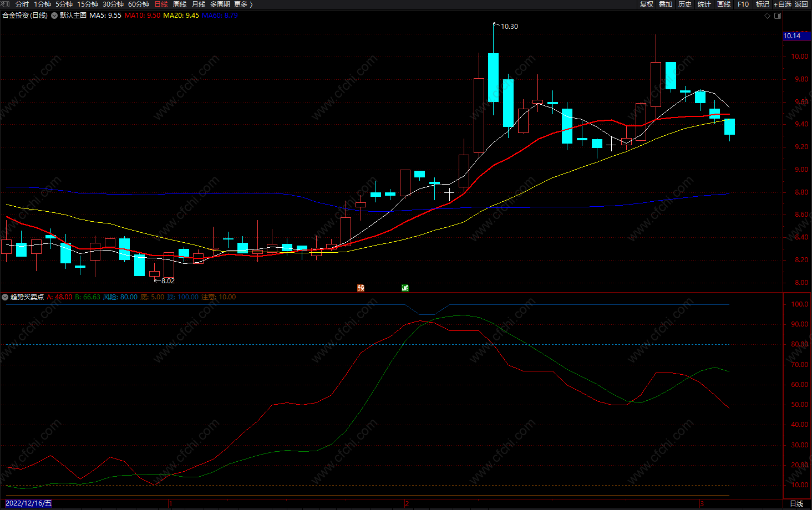Open 多周期 multi-period view

point(220,4)
